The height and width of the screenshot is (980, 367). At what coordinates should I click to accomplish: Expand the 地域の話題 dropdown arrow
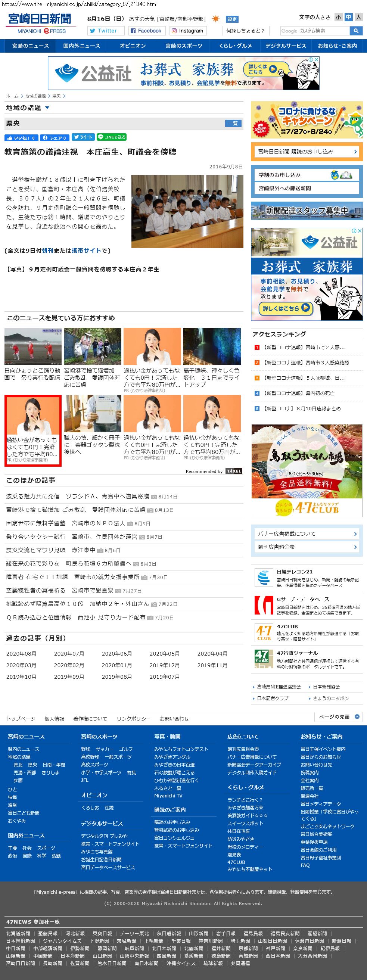click(47, 108)
